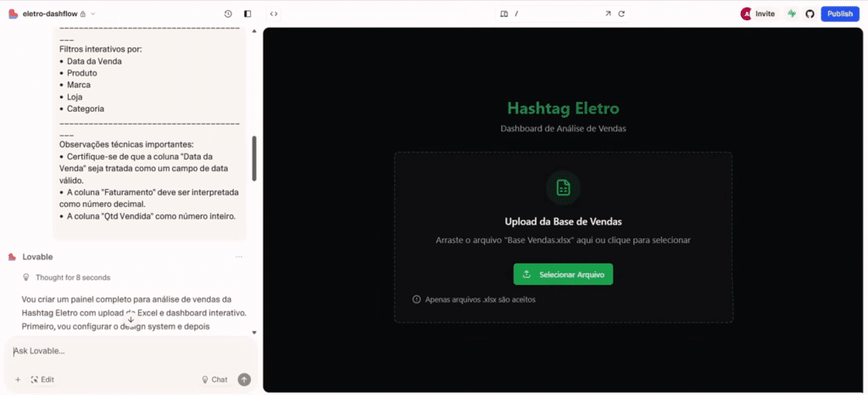This screenshot has height=395, width=868.
Task: Click scroll-up arrow of chat scrollbar
Action: point(254,31)
